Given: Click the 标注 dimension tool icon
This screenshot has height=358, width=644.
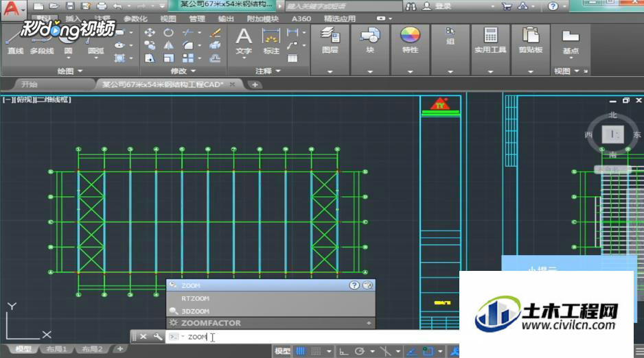Looking at the screenshot, I should coord(271,37).
